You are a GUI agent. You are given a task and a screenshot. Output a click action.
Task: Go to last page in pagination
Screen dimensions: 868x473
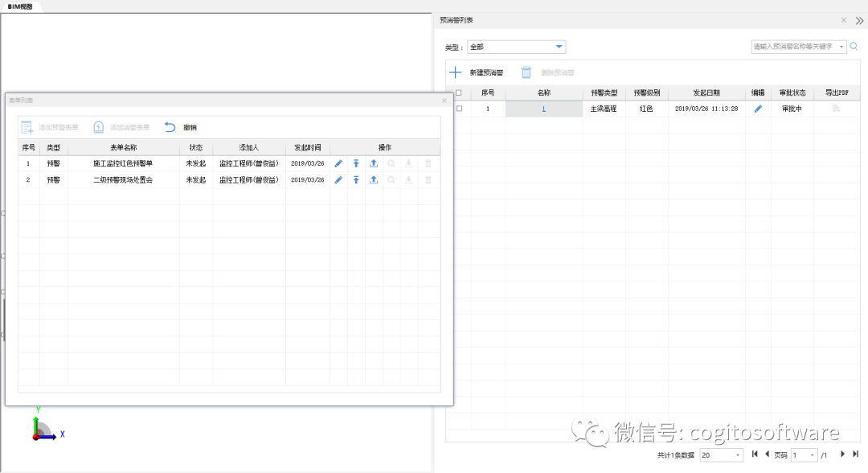tap(855, 454)
